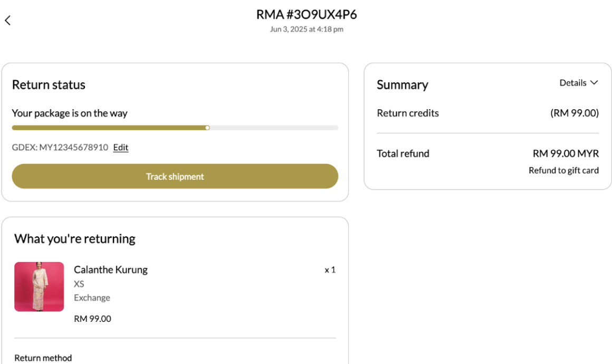Click the x 1 quantity indicator
The width and height of the screenshot is (612, 364).
(330, 270)
